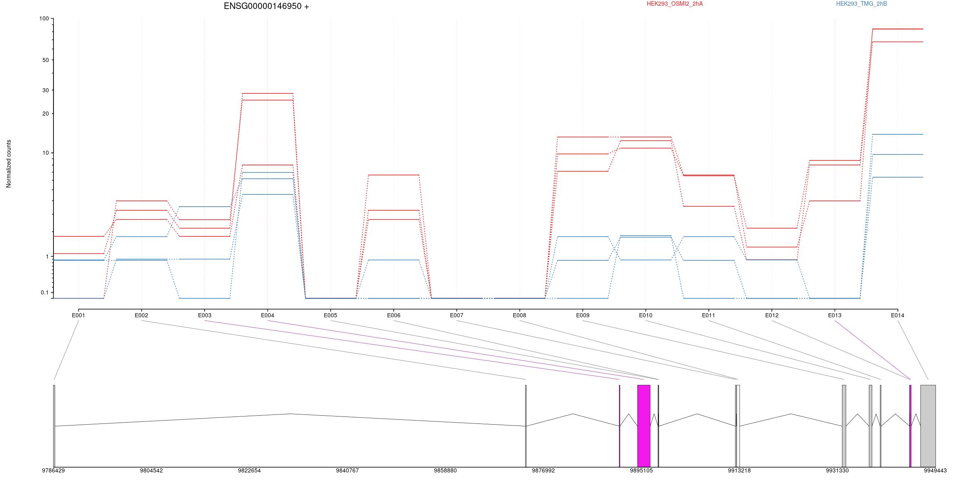Image resolution: width=980 pixels, height=490 pixels.
Task: Click the y-axis tick label 100
Action: [44, 19]
